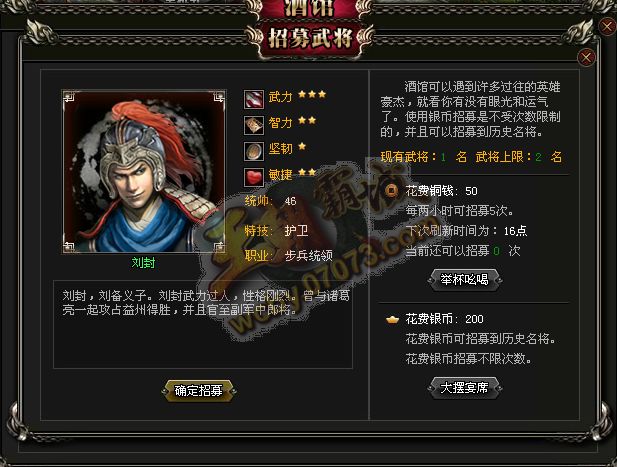Image resolution: width=617 pixels, height=467 pixels.
Task: Click the 刘封 general portrait
Action: coord(144,172)
